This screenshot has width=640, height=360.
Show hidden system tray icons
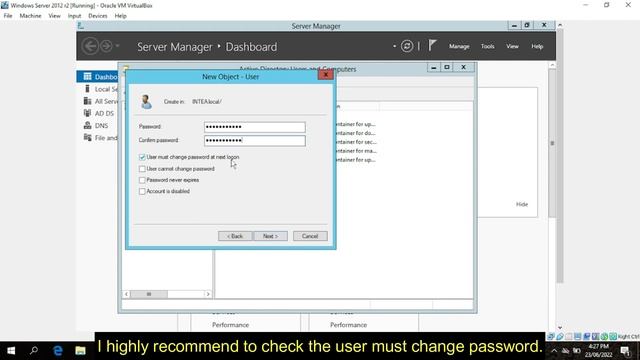coord(554,351)
